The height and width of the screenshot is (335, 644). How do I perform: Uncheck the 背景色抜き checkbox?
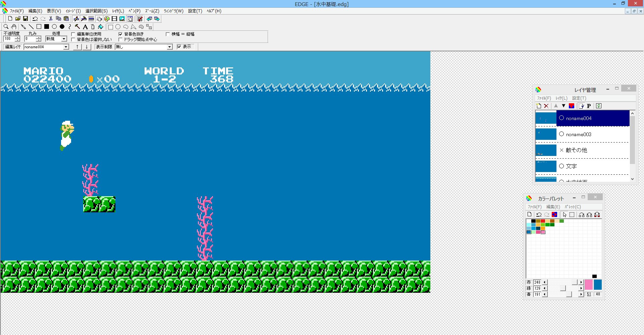[x=120, y=34]
